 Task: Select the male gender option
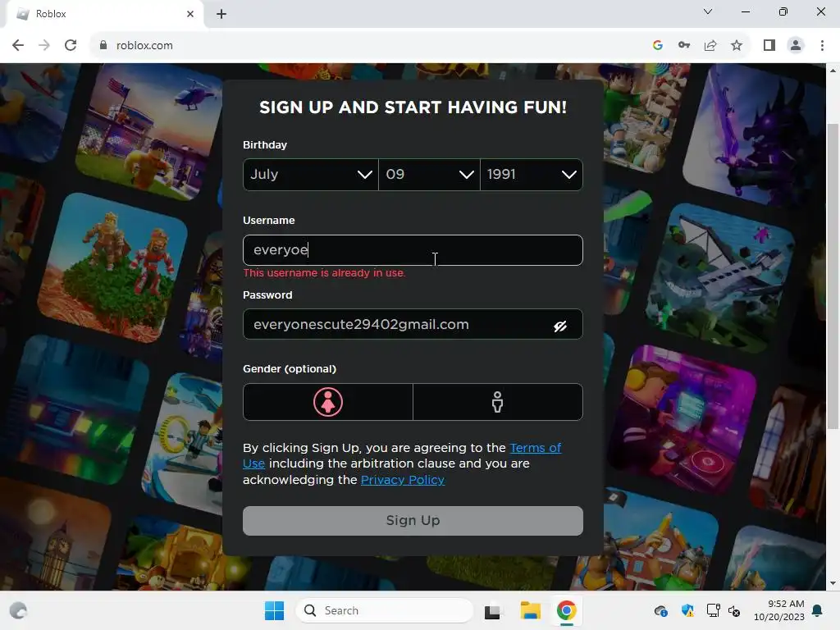tap(498, 402)
